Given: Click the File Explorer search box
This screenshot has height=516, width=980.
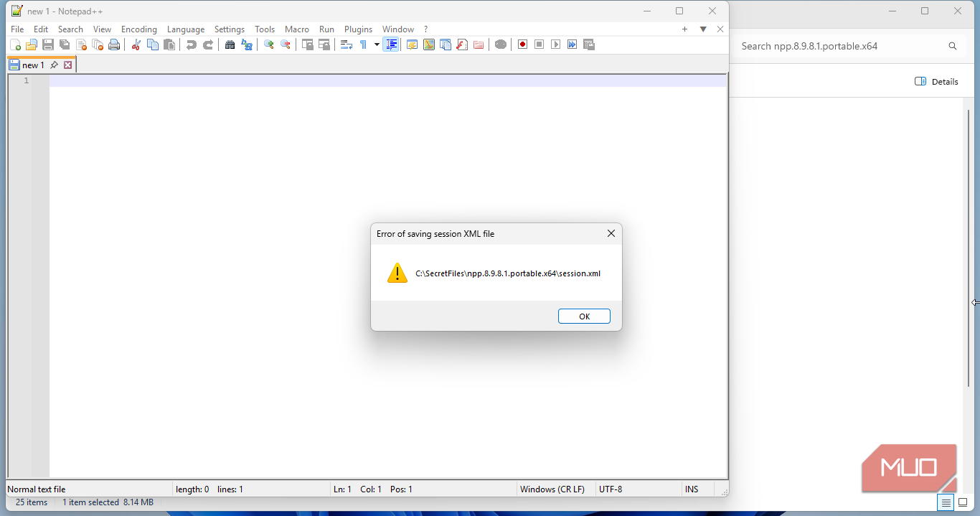Looking at the screenshot, I should [x=848, y=46].
